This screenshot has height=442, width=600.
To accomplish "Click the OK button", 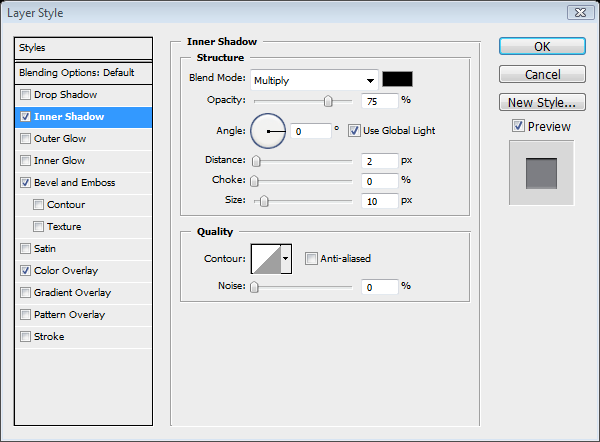I will pos(541,47).
